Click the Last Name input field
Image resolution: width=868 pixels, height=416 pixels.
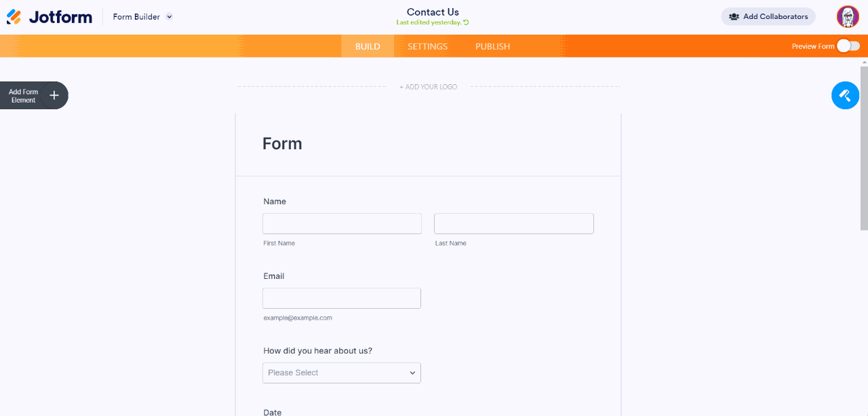coord(513,224)
